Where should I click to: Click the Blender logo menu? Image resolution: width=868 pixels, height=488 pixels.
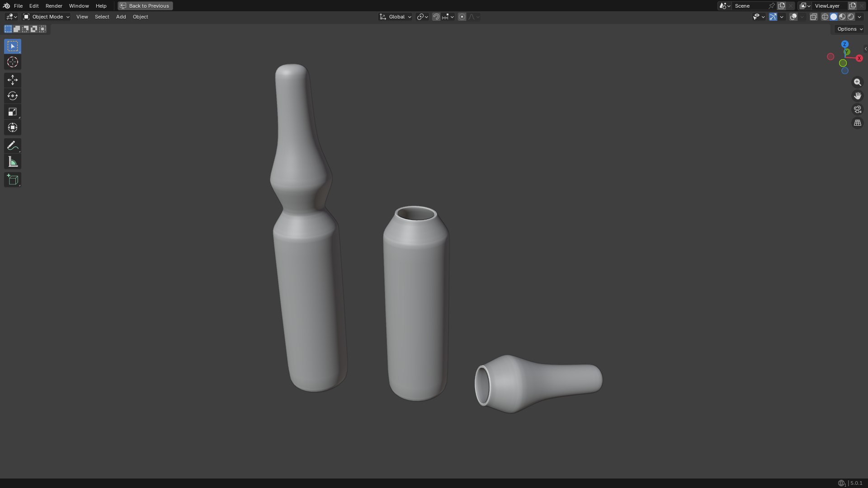click(6, 6)
